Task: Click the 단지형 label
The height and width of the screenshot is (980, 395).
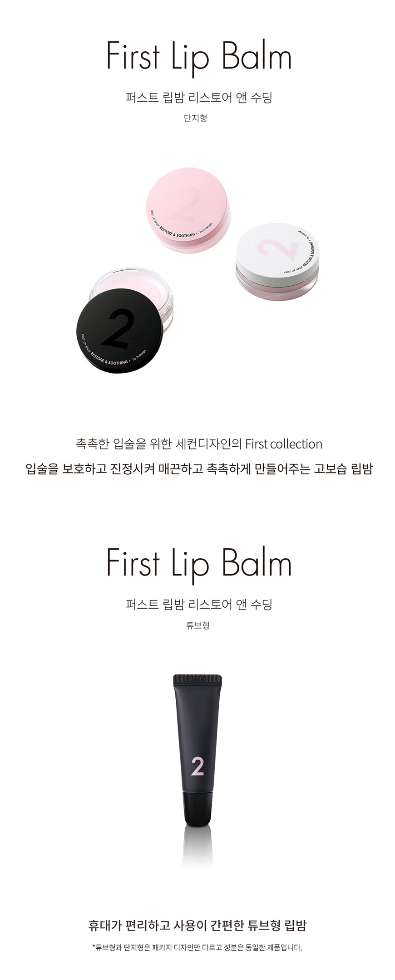Action: [196, 118]
